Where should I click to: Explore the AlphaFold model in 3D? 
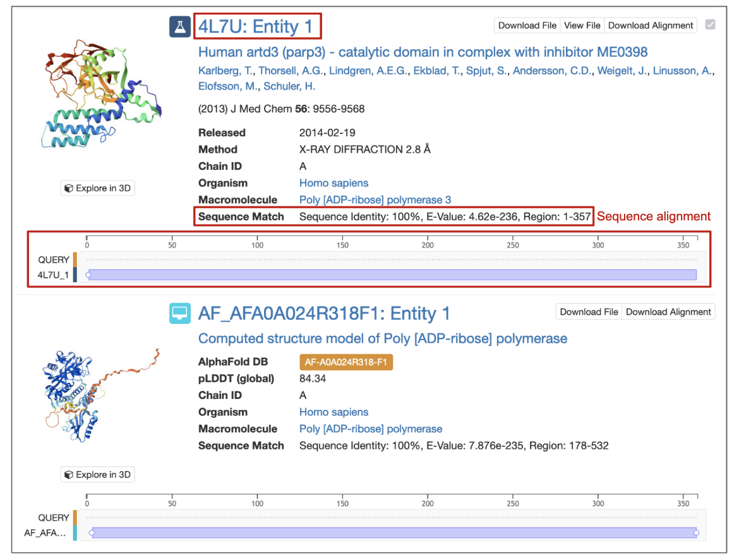pyautogui.click(x=98, y=475)
